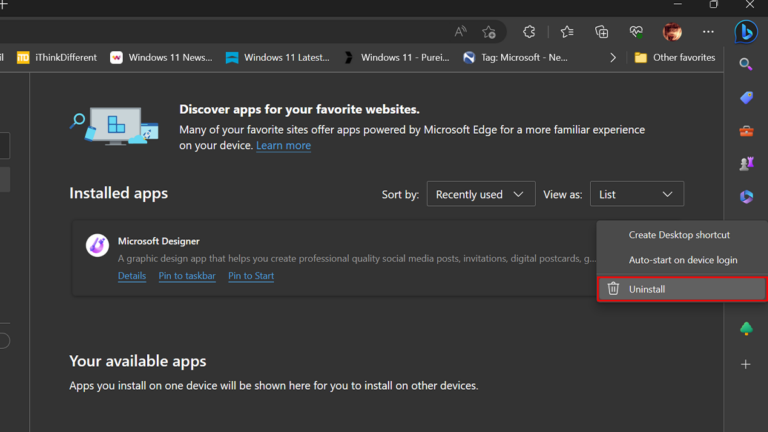
Task: Open the sidebar green tree icon
Action: [x=746, y=328]
